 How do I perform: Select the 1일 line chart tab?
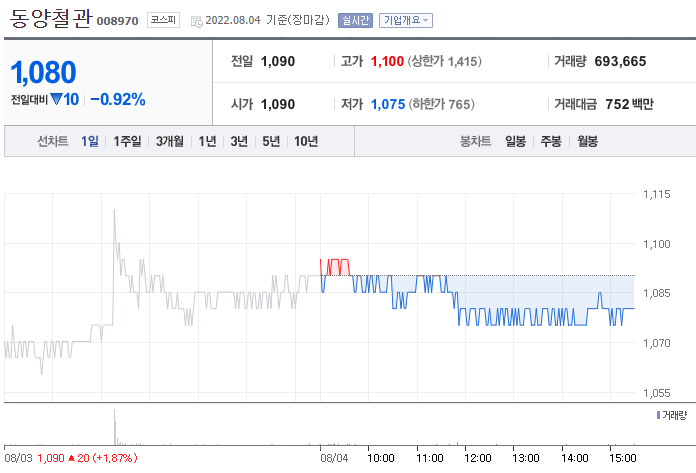tap(90, 141)
